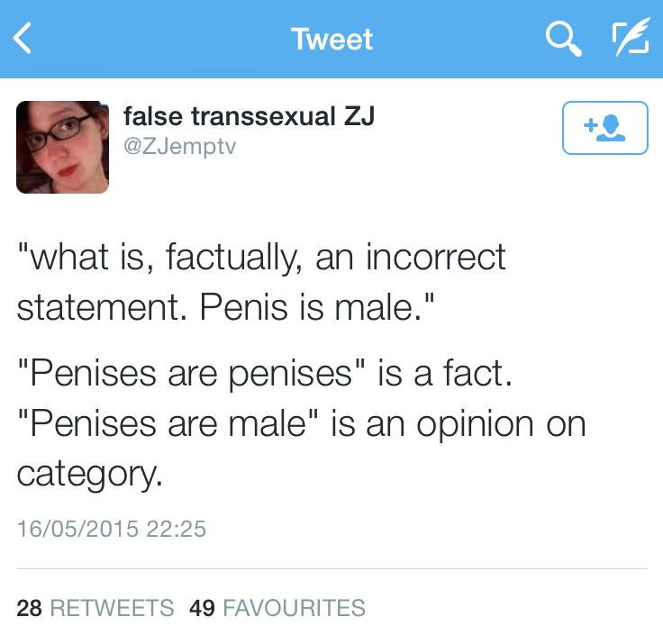Viewport: 663px width, 644px height.
Task: Click the number 49 in favourites count
Action: pyautogui.click(x=203, y=608)
